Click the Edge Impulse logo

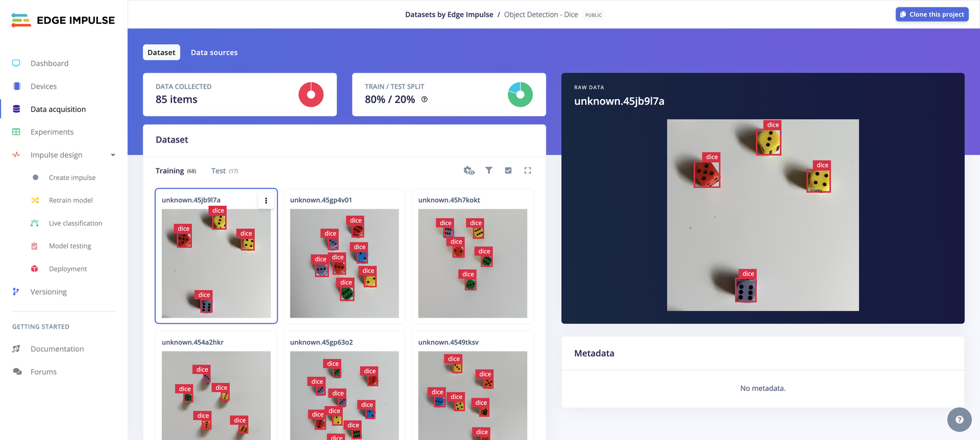63,20
